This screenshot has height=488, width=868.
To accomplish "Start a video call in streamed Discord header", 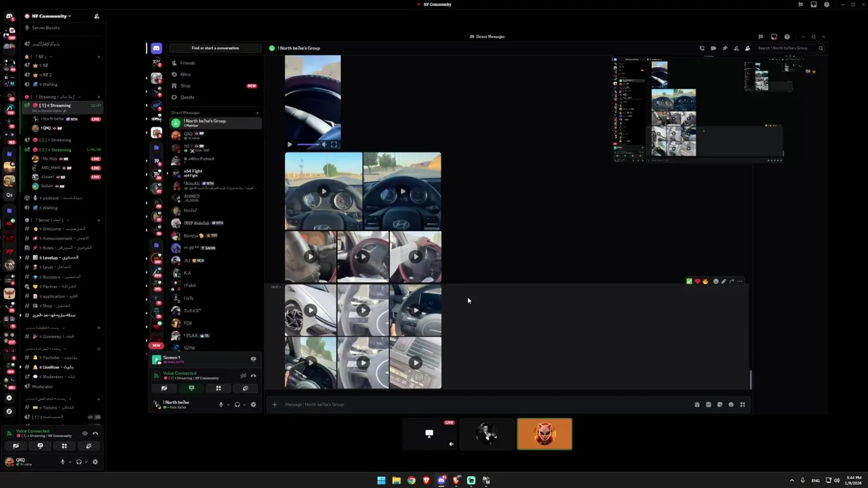I will pos(713,48).
